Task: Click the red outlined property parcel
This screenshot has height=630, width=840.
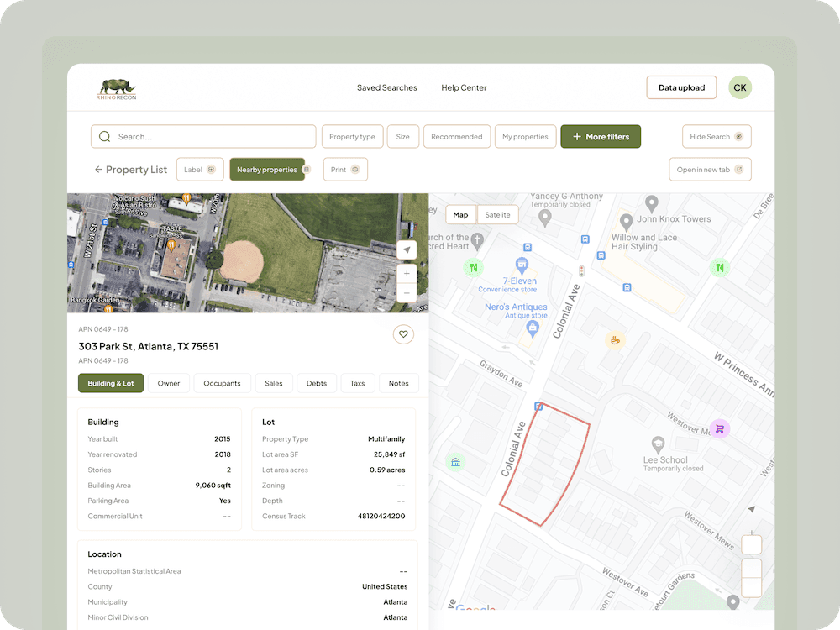Action: point(545,464)
